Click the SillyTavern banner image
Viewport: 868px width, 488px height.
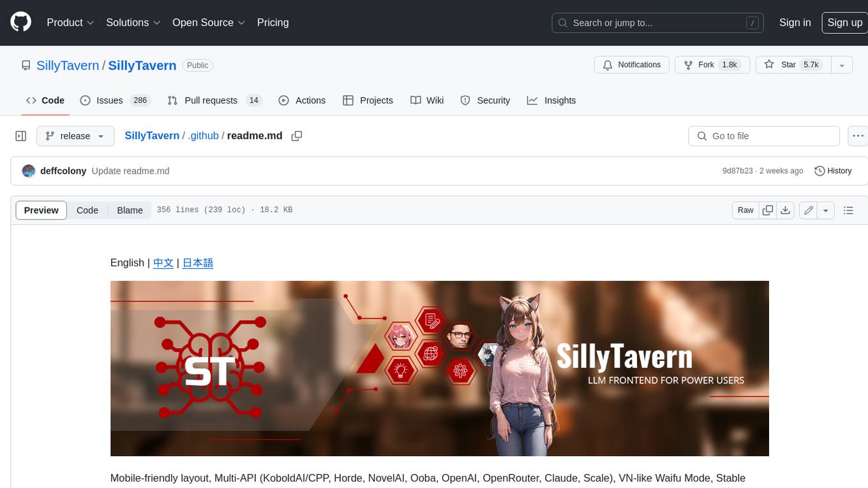pyautogui.click(x=440, y=369)
